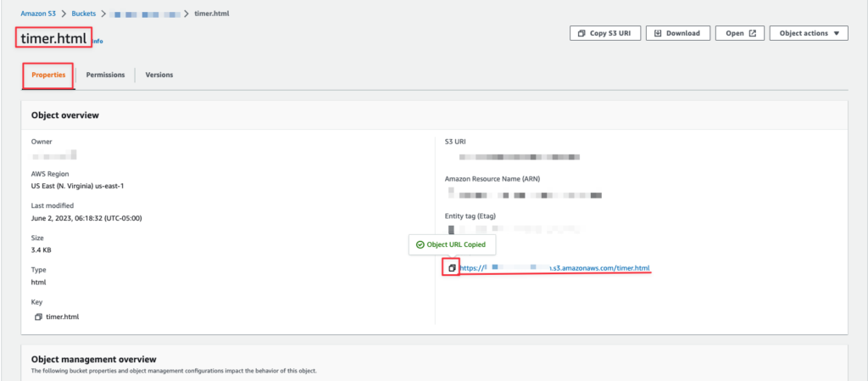The height and width of the screenshot is (381, 868).
Task: Copy the object URL with the copy icon
Action: (452, 268)
